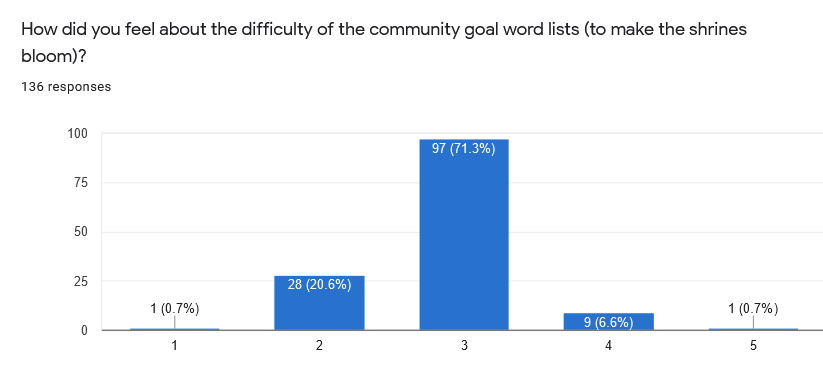Click the x-axis label 2
This screenshot has height=392, width=823.
coord(319,346)
